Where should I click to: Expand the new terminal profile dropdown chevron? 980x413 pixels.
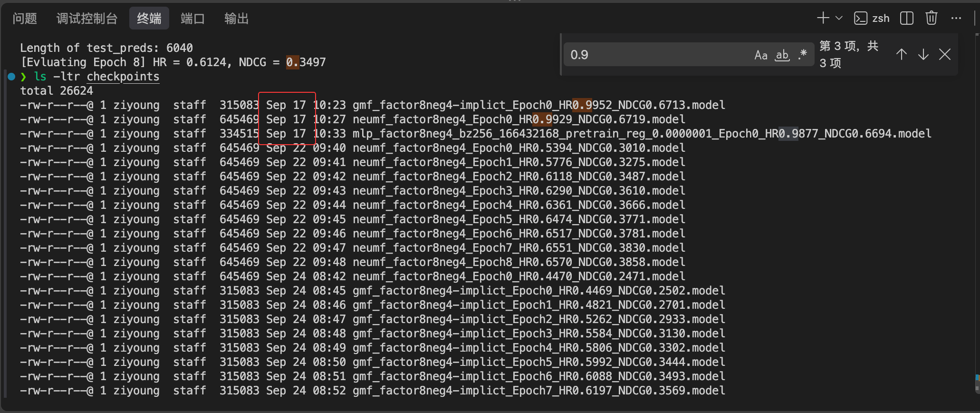839,18
